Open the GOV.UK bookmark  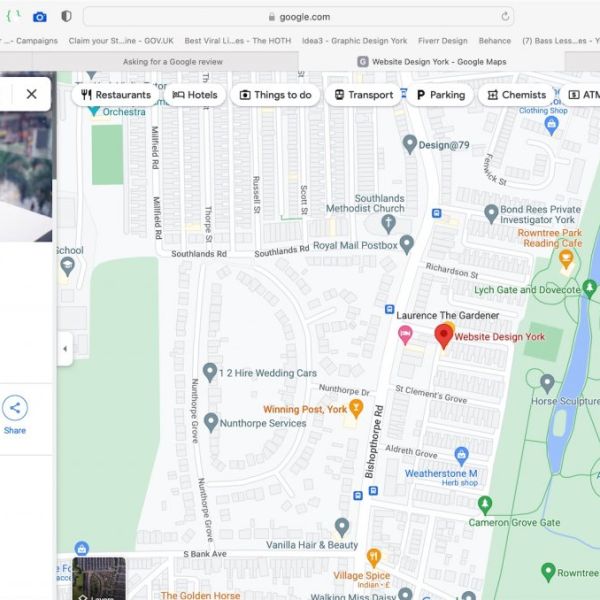pyautogui.click(x=121, y=41)
